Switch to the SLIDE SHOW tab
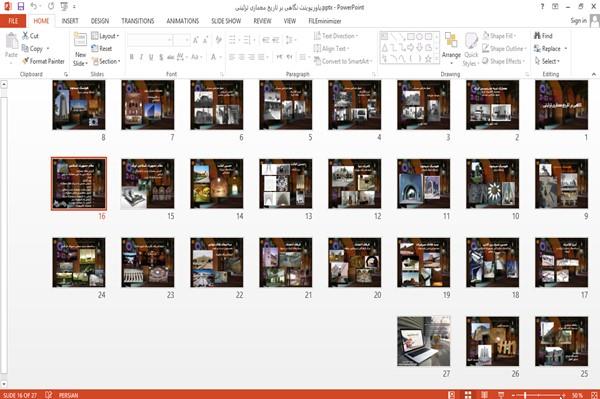Screen dimensions: 600x399 click(x=226, y=21)
